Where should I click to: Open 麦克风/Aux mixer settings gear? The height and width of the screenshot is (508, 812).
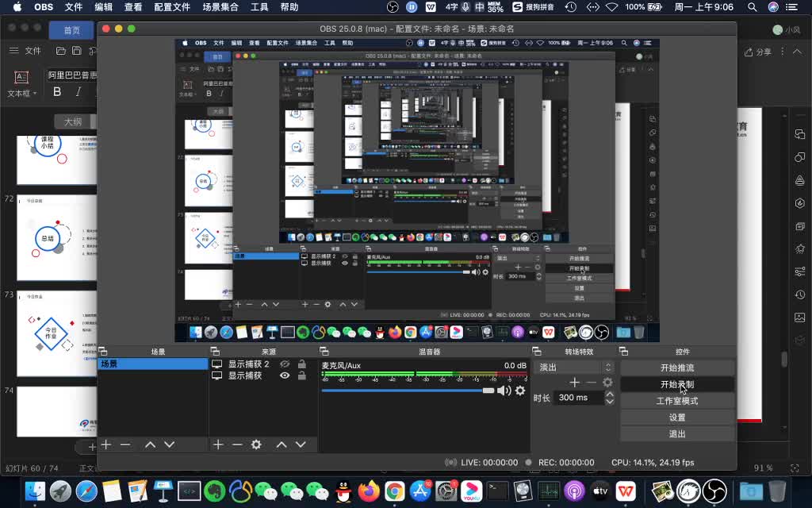pyautogui.click(x=520, y=391)
